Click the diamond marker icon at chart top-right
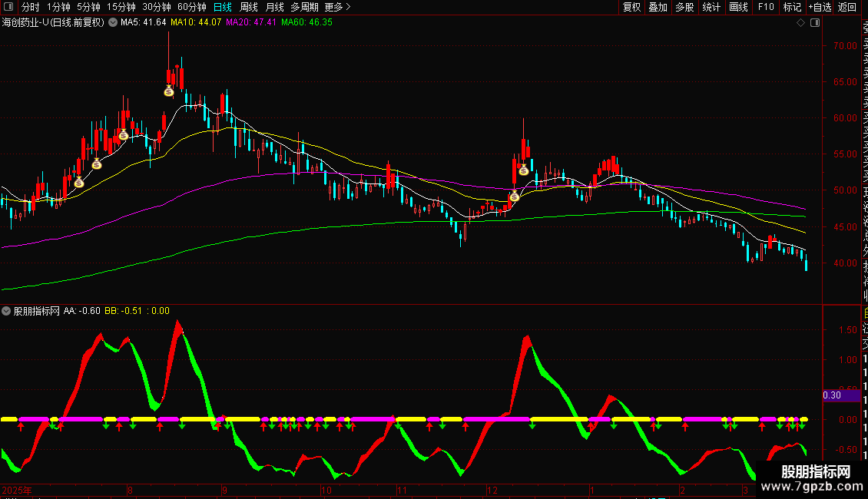Image resolution: width=868 pixels, height=499 pixels. tap(801, 23)
